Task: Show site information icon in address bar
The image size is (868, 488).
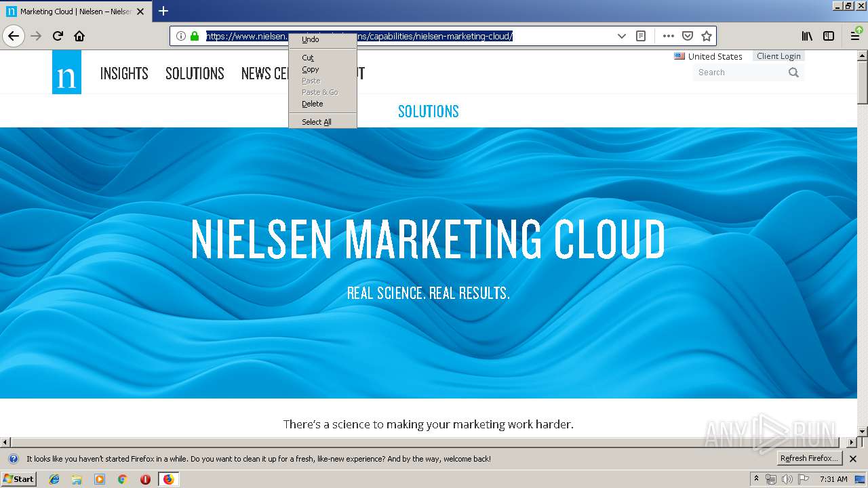Action: tap(181, 36)
